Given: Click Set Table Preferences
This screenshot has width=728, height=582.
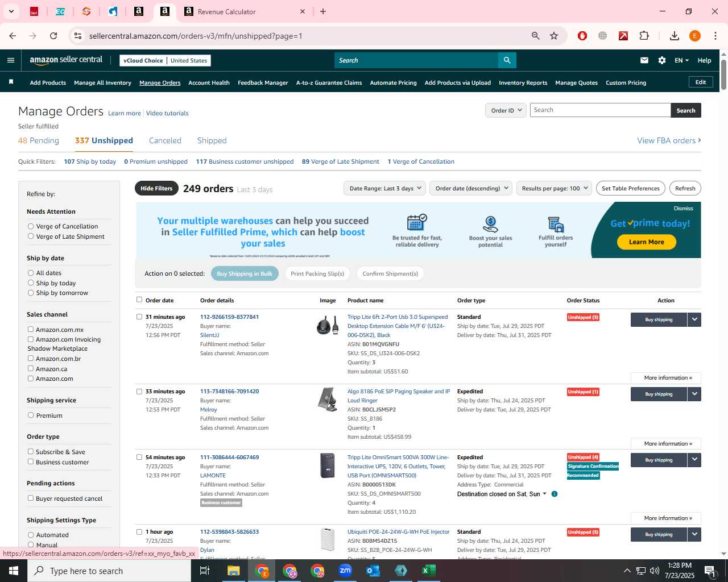Looking at the screenshot, I should (630, 188).
